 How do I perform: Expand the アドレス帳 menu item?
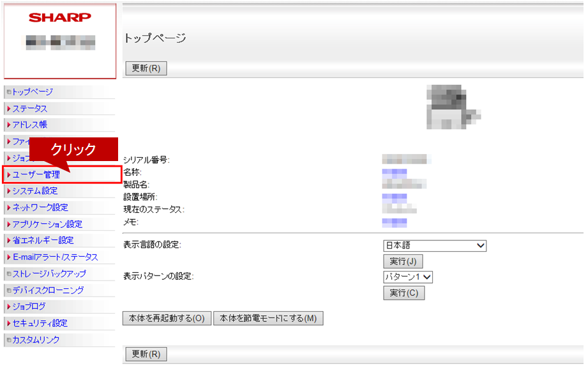click(29, 125)
